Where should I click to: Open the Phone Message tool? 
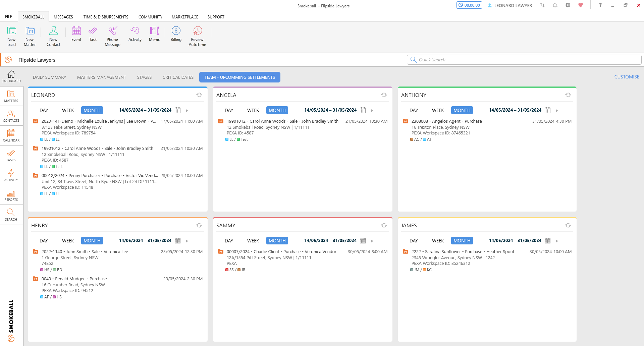(112, 36)
